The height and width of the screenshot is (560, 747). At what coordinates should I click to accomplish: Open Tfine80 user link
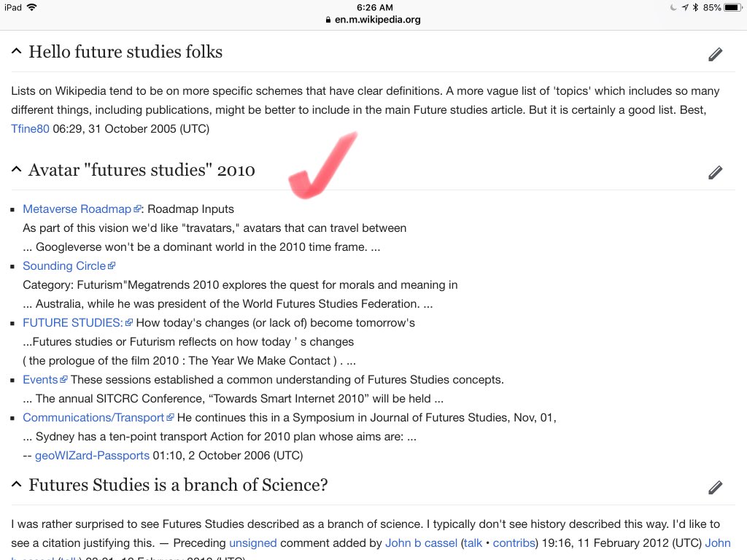pos(30,128)
